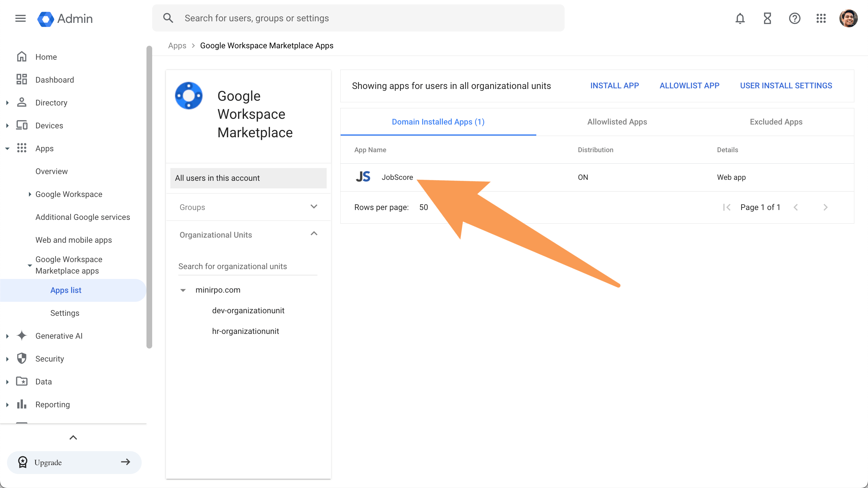Click the Directory person icon
868x488 pixels.
22,102
